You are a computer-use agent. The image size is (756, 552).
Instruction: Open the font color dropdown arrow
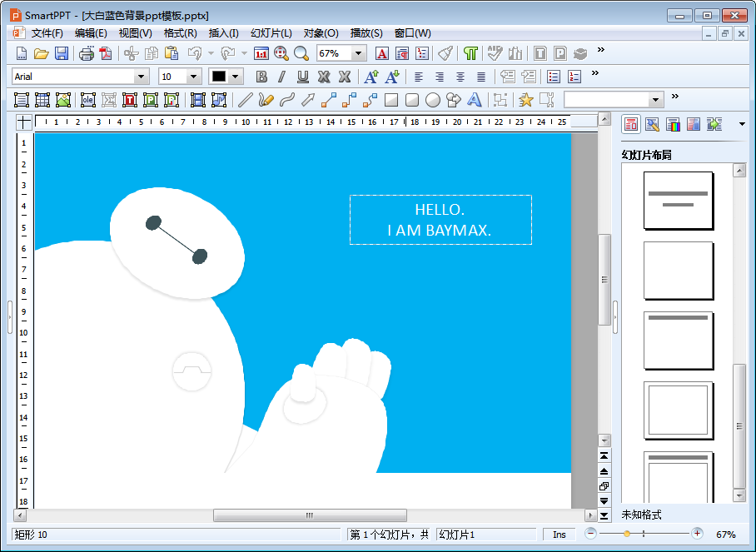(x=236, y=77)
